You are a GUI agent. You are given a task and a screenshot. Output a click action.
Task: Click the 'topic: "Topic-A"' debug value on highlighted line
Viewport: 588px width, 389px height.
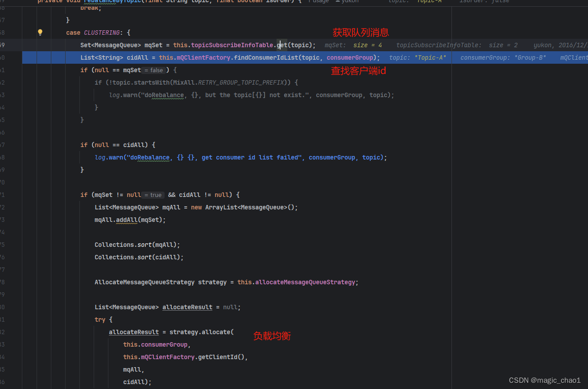(x=418, y=57)
